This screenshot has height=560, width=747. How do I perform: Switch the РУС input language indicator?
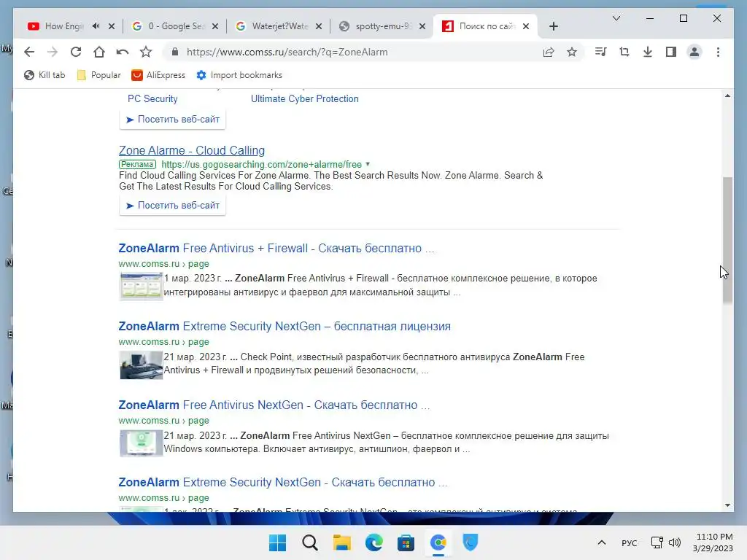pyautogui.click(x=630, y=542)
